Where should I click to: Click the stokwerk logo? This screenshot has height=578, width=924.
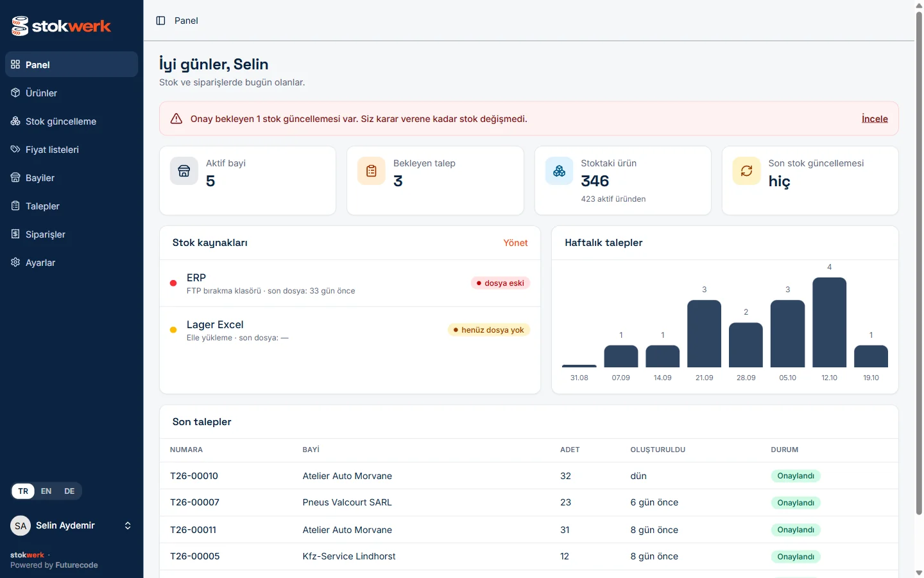pos(61,26)
